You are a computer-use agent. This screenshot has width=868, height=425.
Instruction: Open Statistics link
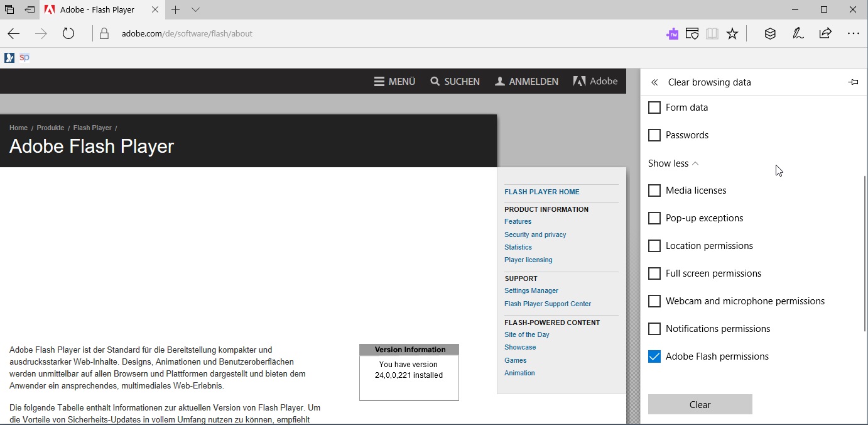[x=518, y=247]
